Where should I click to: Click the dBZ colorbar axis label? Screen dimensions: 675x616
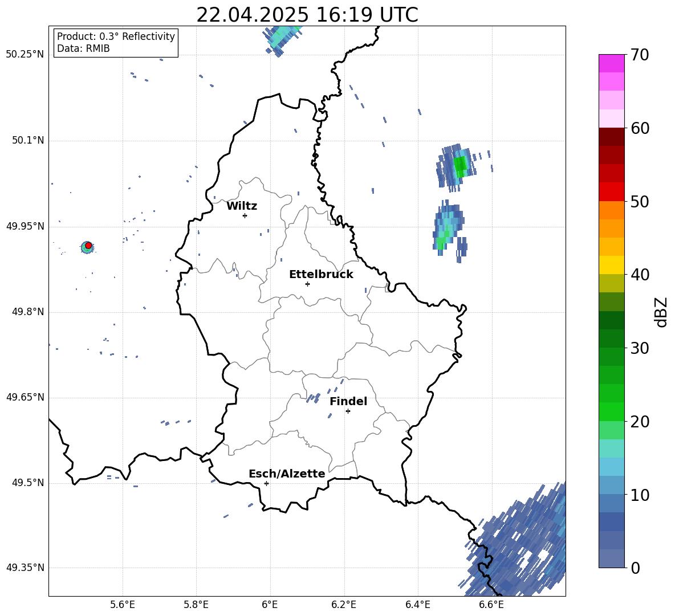(x=661, y=312)
